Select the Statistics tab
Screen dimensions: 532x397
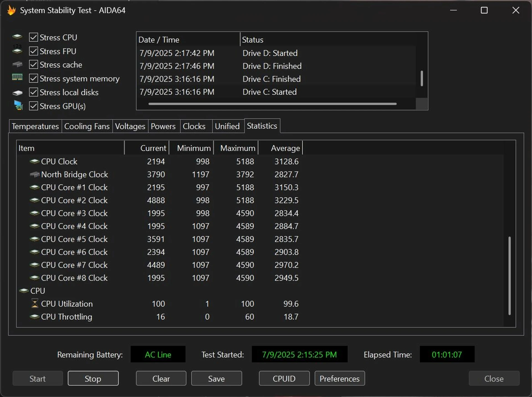[x=262, y=126]
